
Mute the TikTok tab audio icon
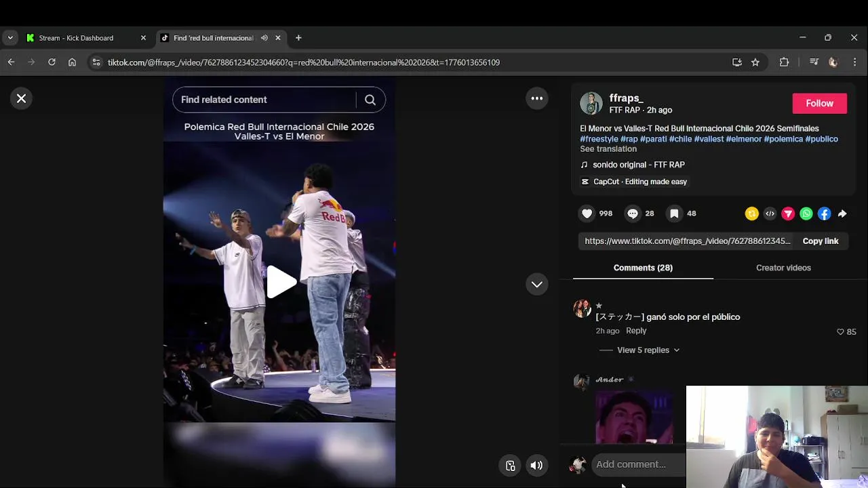point(264,38)
